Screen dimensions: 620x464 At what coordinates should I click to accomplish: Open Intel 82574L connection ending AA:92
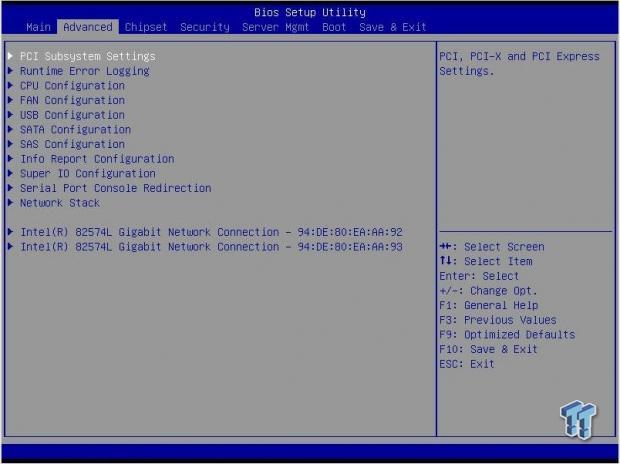[211, 232]
